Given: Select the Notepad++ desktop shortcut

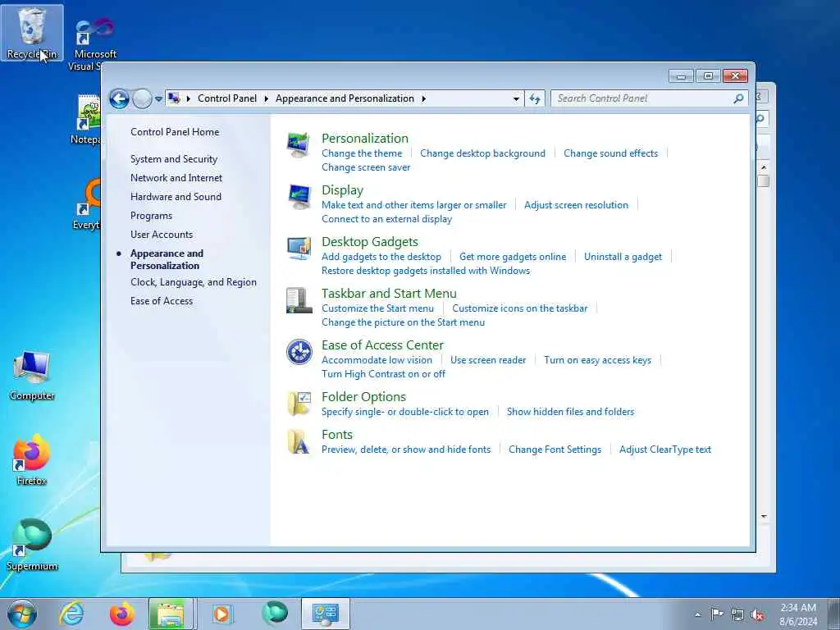Looking at the screenshot, I should [x=87, y=121].
